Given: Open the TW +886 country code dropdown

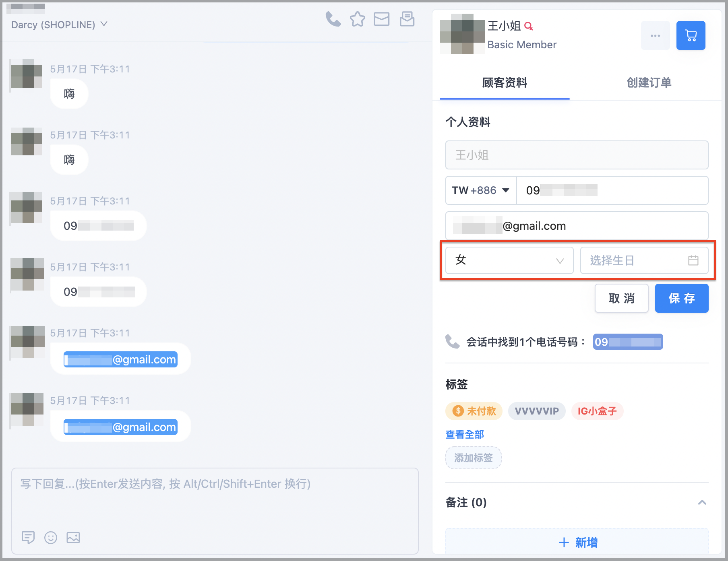Looking at the screenshot, I should tap(481, 190).
